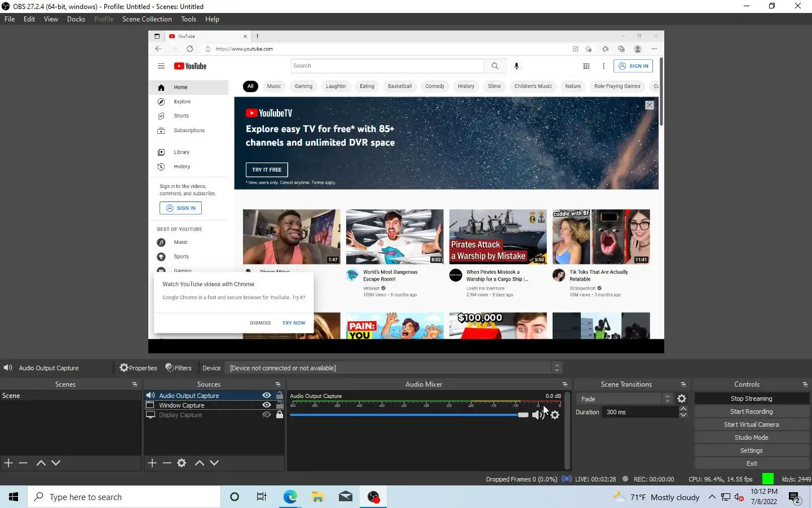Click Start Recording button

tap(752, 411)
